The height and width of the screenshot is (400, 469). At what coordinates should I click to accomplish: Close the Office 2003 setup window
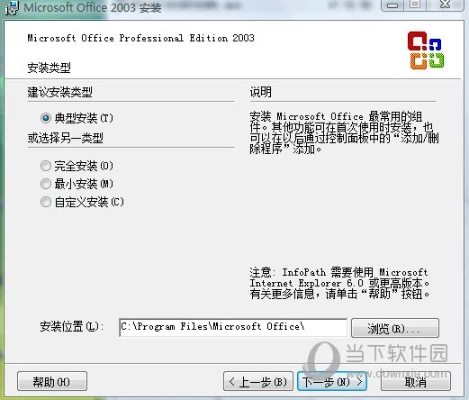446,5
